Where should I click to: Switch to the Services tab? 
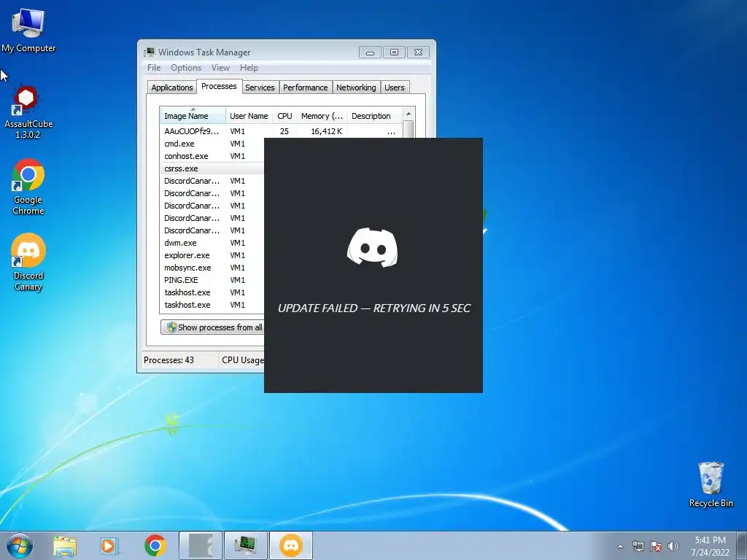tap(260, 87)
